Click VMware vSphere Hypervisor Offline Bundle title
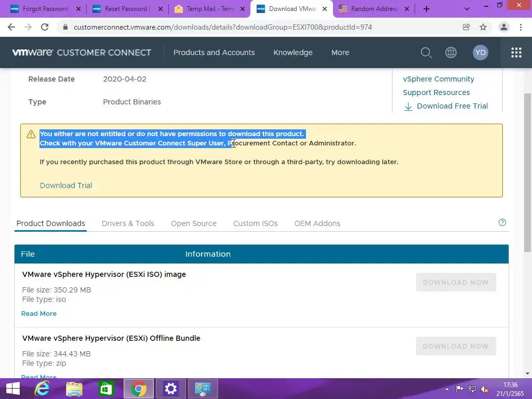Viewport: 532px width, 399px height. click(111, 338)
